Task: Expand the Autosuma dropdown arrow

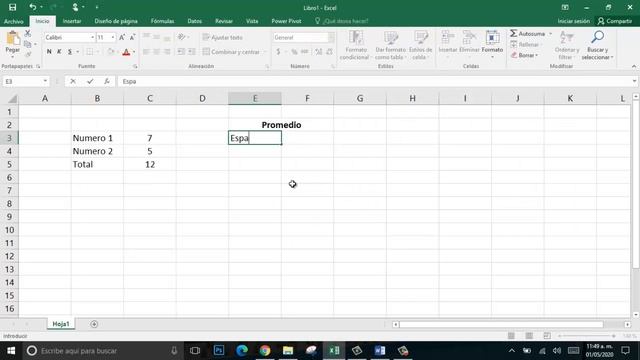Action: coord(551,33)
